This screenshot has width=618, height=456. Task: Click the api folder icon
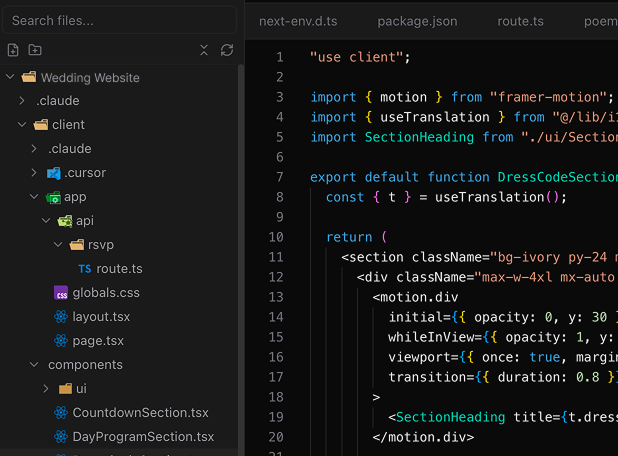tap(65, 221)
